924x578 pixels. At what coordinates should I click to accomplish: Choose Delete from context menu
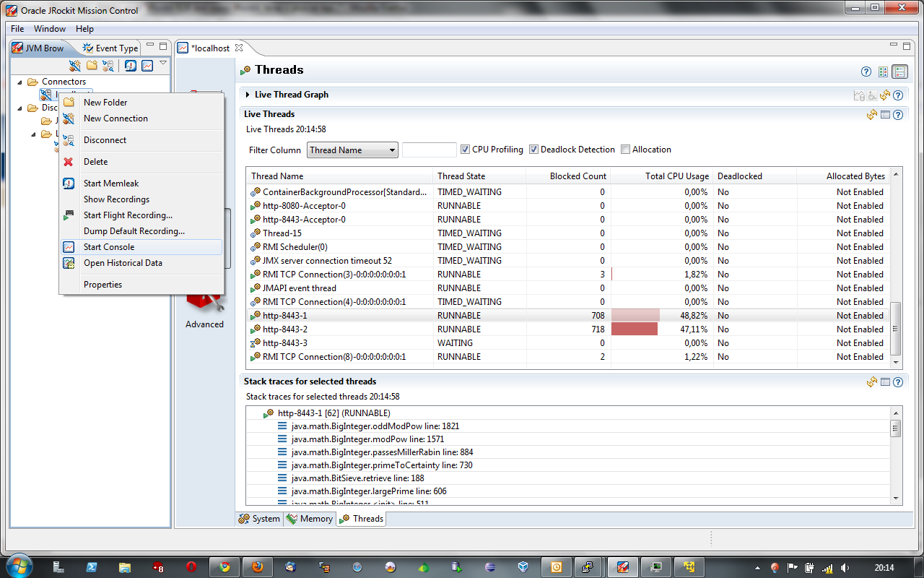[x=141, y=162]
